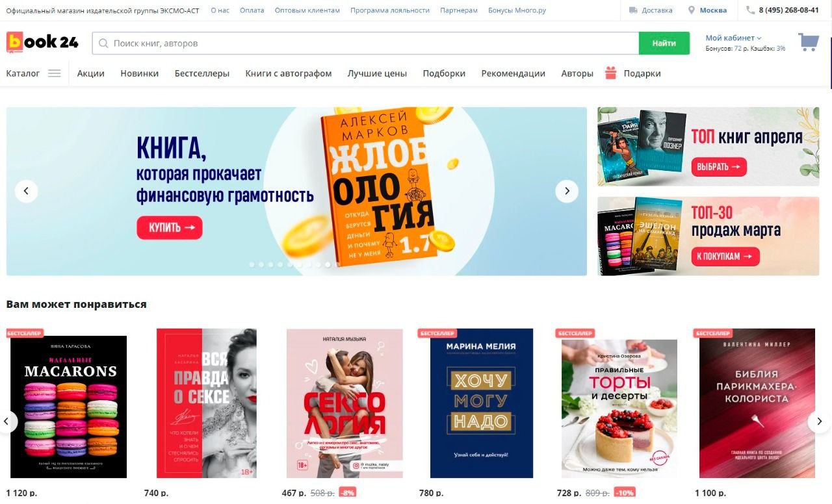The height and width of the screenshot is (504, 832).
Task: Expand the Мой кабинет dropdown
Action: [x=733, y=38]
